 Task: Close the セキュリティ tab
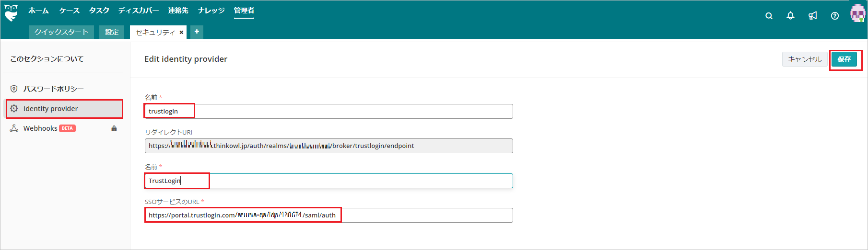coord(181,33)
